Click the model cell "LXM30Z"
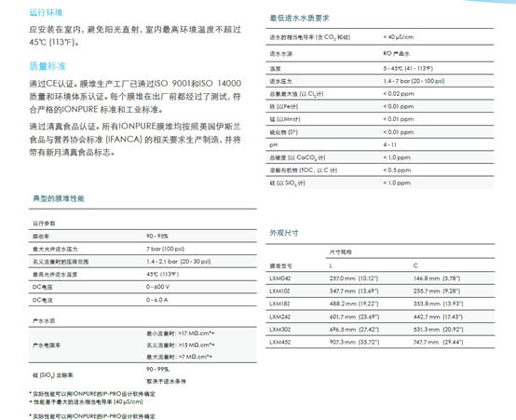 (x=280, y=330)
